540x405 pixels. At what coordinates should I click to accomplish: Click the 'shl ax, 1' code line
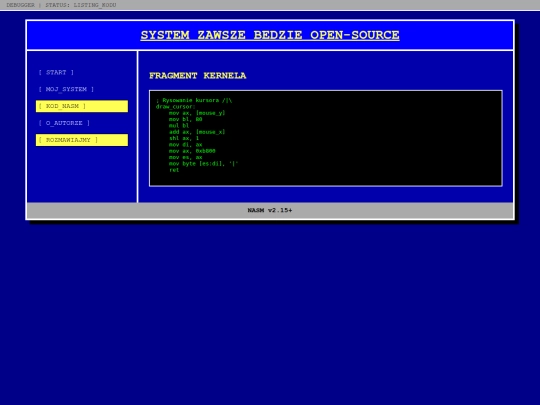pyautogui.click(x=184, y=138)
